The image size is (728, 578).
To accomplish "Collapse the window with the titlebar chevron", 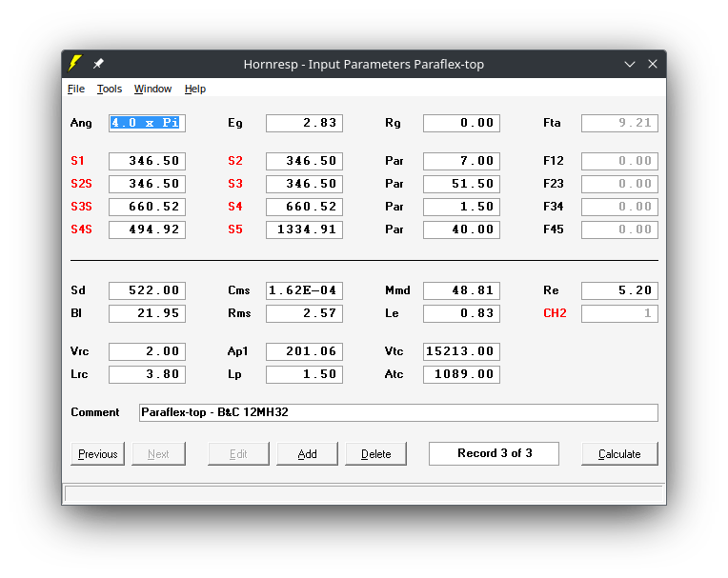I will click(630, 64).
